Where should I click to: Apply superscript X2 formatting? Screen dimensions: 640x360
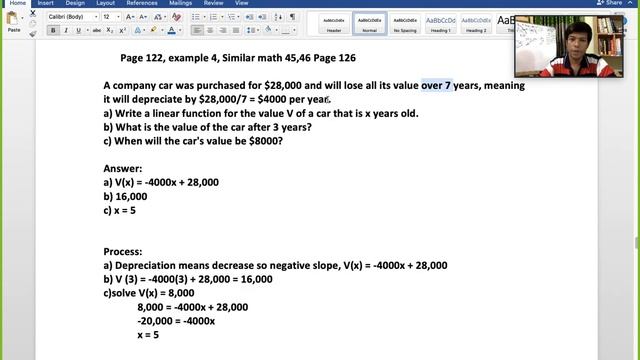click(x=122, y=30)
